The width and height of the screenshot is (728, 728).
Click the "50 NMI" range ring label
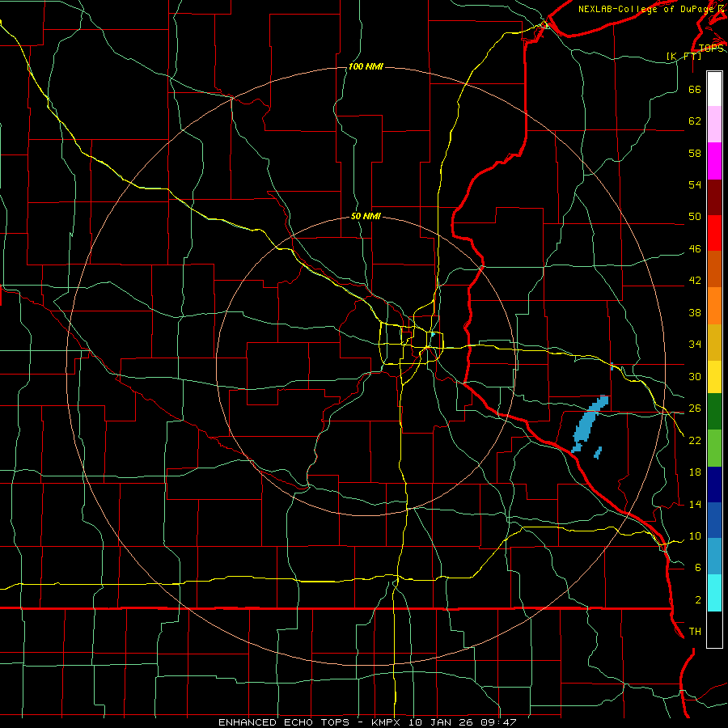(366, 216)
